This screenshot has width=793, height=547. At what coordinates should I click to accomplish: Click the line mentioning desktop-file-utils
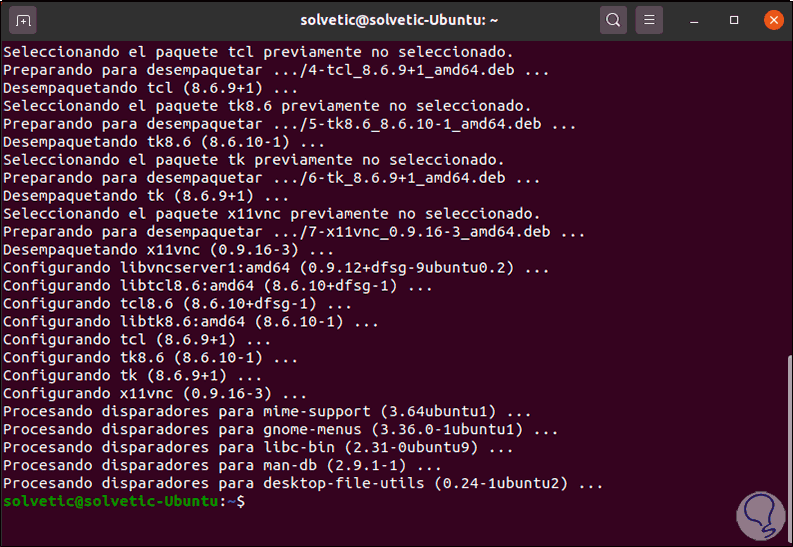303,484
